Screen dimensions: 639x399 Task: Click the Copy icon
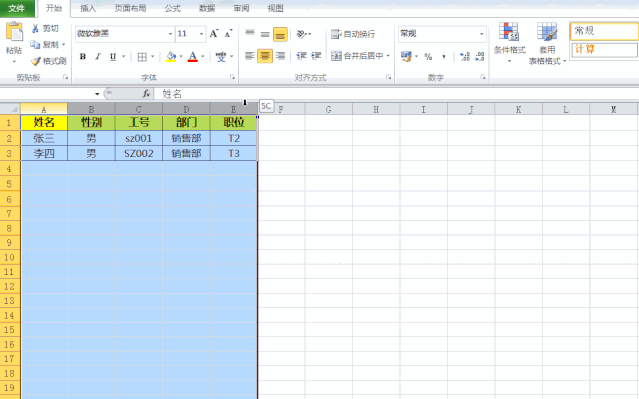pos(35,44)
